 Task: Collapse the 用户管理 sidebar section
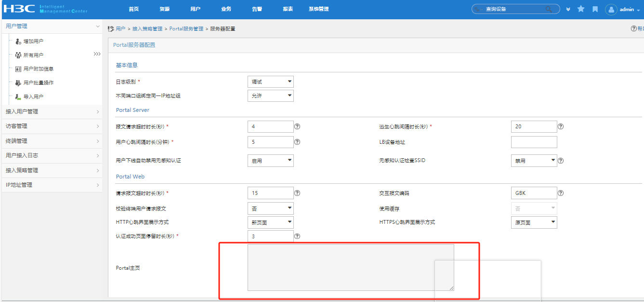click(x=52, y=26)
